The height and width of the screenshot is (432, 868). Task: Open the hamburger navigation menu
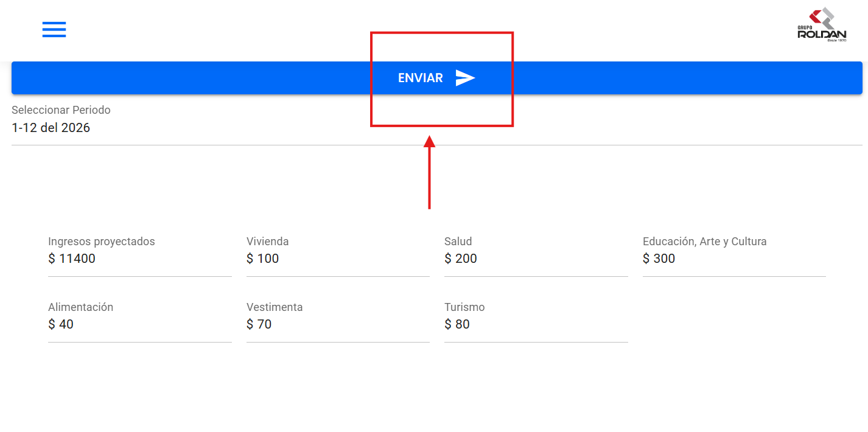click(54, 29)
